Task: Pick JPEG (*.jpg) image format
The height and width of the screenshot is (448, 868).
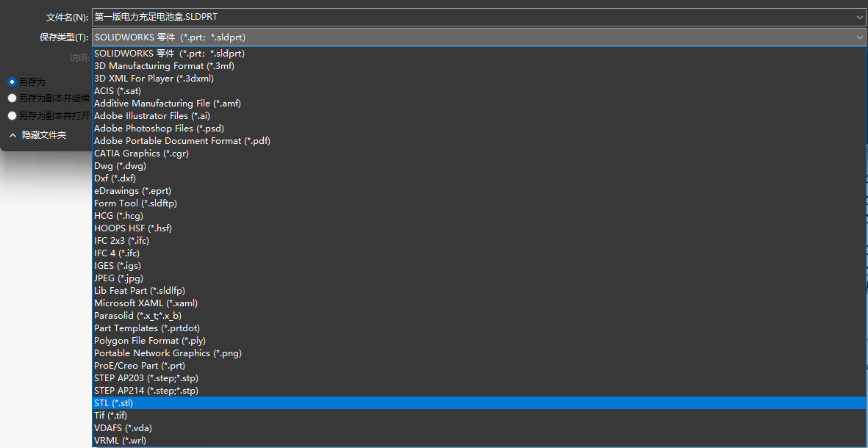Action: point(479,278)
